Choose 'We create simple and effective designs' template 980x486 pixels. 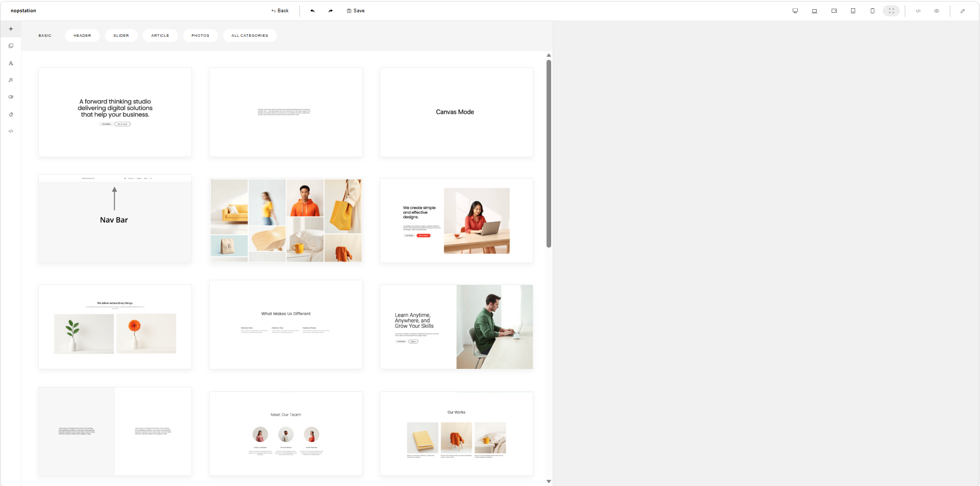(x=456, y=220)
